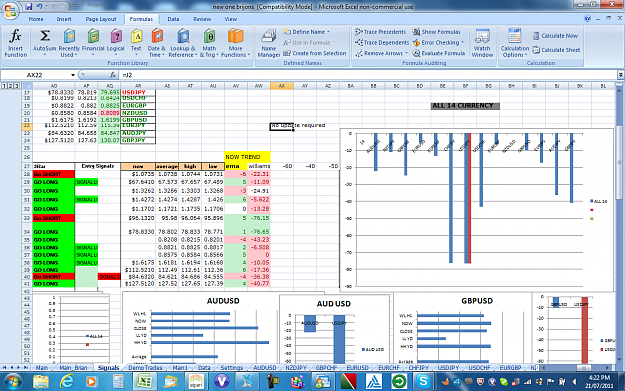Screen dimensions: 625x391
Task: Click the AUDUSD chart title
Action: (x=223, y=301)
